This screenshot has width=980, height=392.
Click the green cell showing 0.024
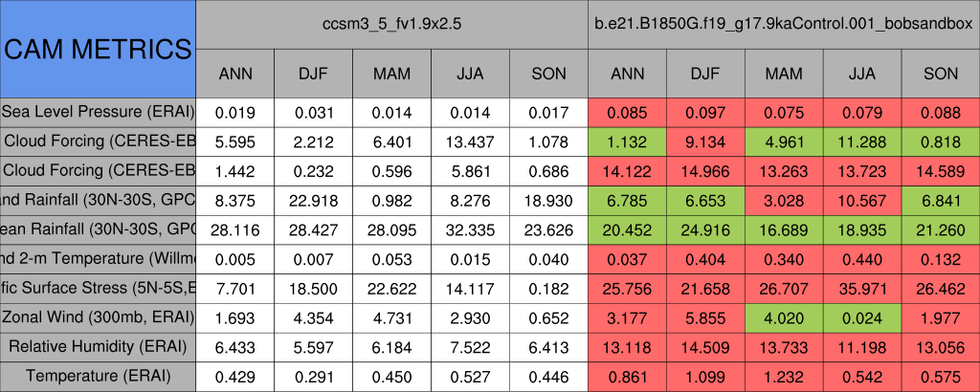862,317
